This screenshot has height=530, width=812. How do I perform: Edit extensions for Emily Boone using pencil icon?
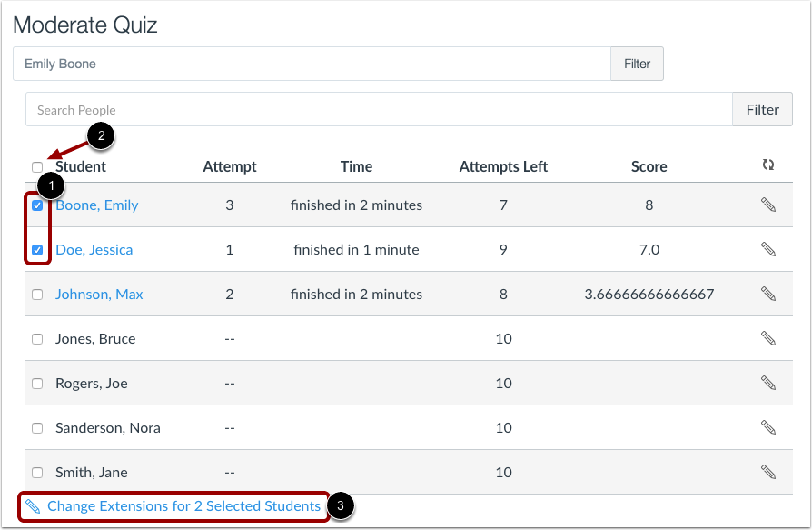tap(768, 205)
